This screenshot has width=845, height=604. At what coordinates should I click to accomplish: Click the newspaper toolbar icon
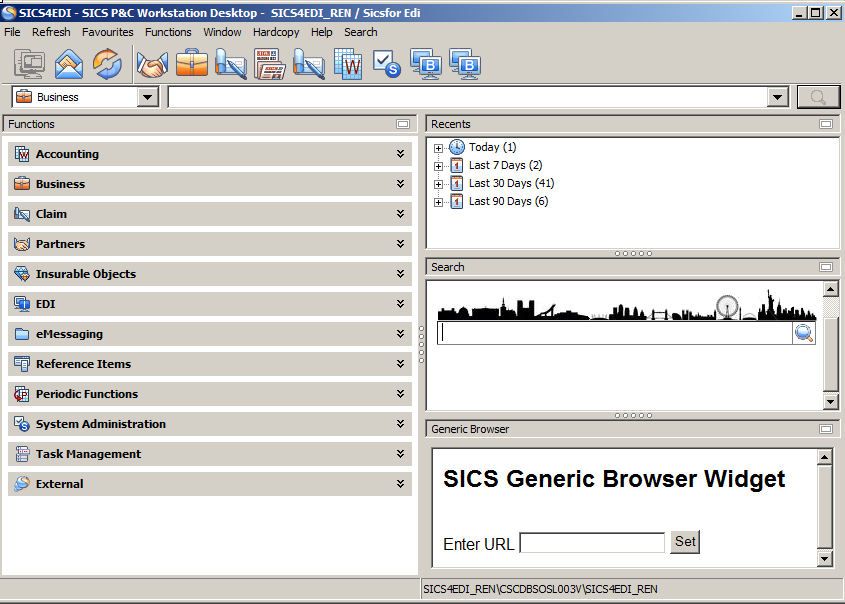(270, 64)
